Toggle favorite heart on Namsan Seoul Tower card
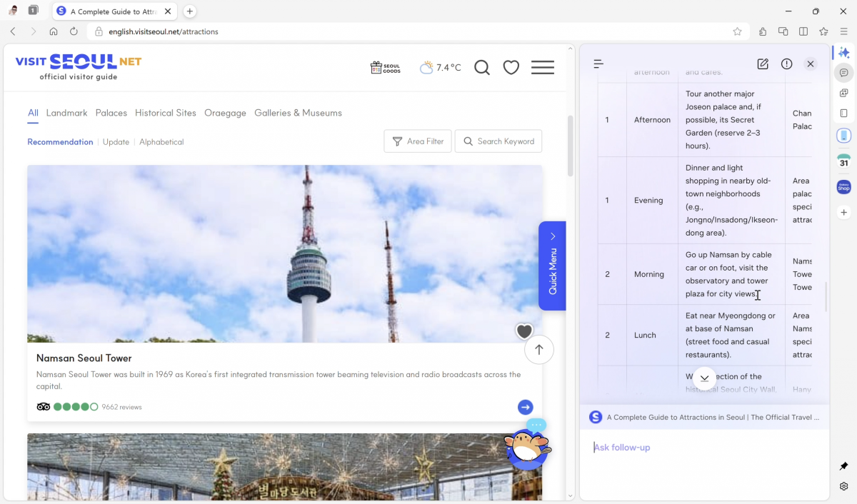 pos(524,331)
